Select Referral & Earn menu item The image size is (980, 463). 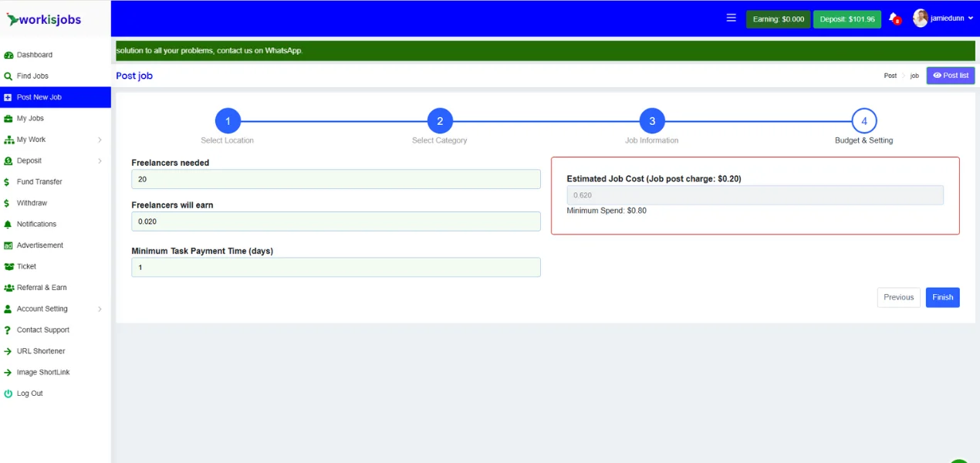(x=42, y=288)
